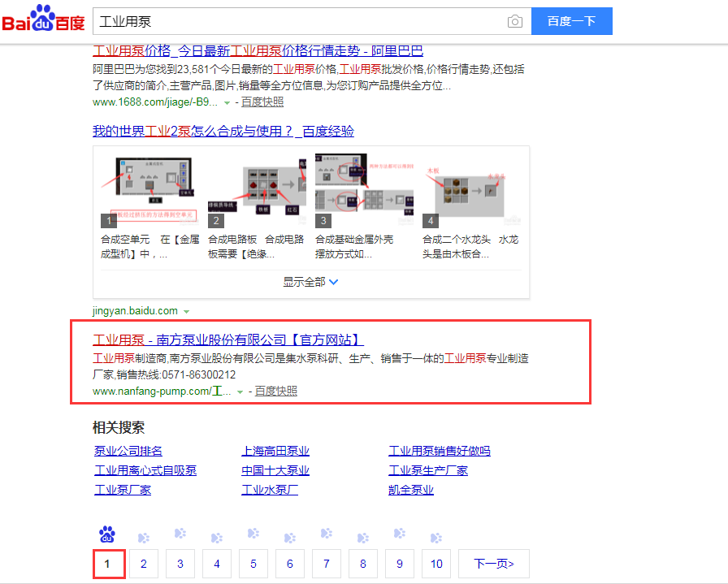Go to results page 7
This screenshot has width=728, height=584.
(327, 564)
